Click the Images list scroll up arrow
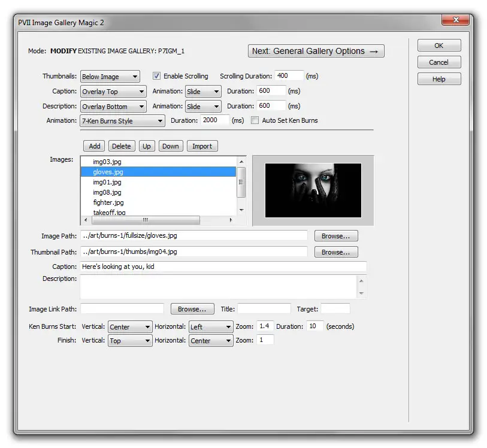Viewport: 487px width, 448px height. coord(241,162)
